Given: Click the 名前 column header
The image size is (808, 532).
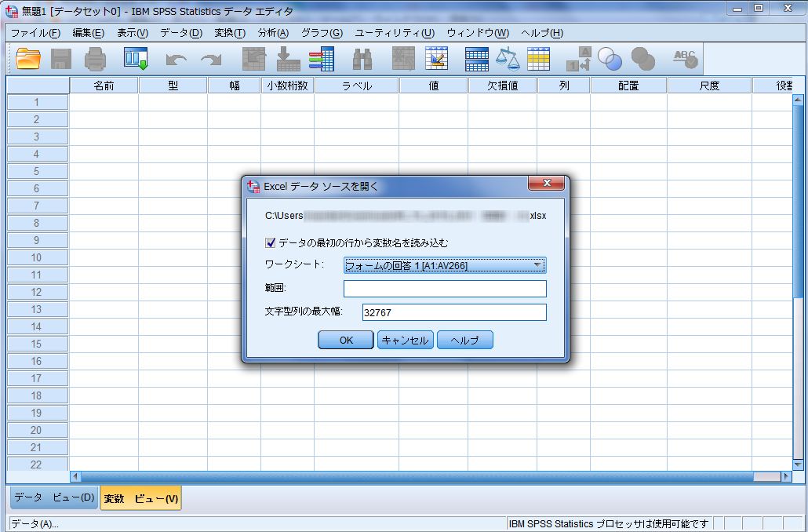Looking at the screenshot, I should (x=104, y=86).
